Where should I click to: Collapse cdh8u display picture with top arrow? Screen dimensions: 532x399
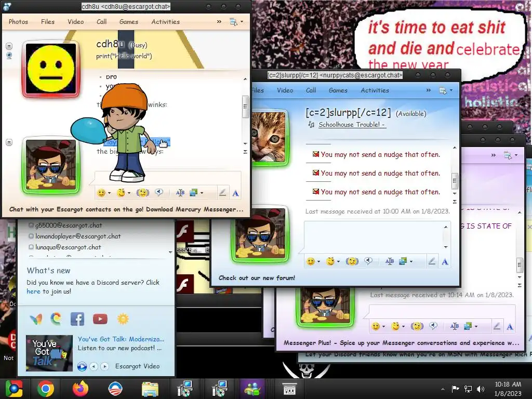tap(9, 46)
